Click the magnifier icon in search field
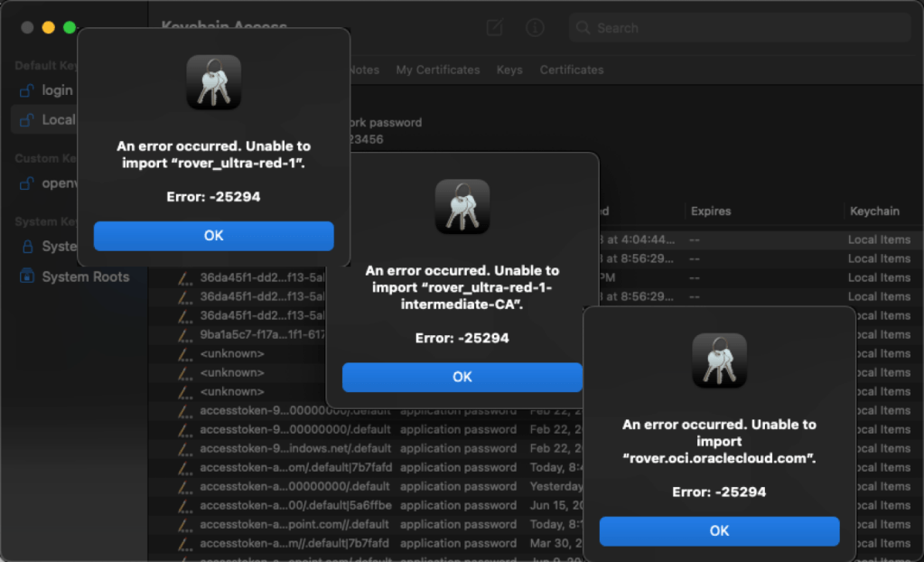 click(583, 28)
